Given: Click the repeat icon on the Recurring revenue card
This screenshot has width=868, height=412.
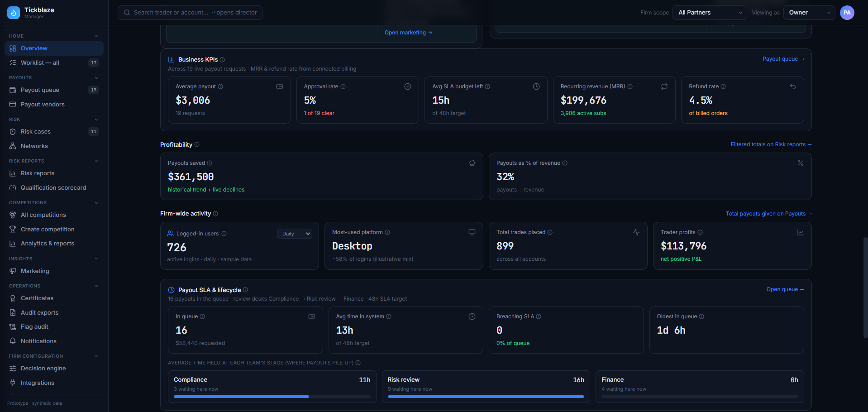Looking at the screenshot, I should [x=664, y=86].
